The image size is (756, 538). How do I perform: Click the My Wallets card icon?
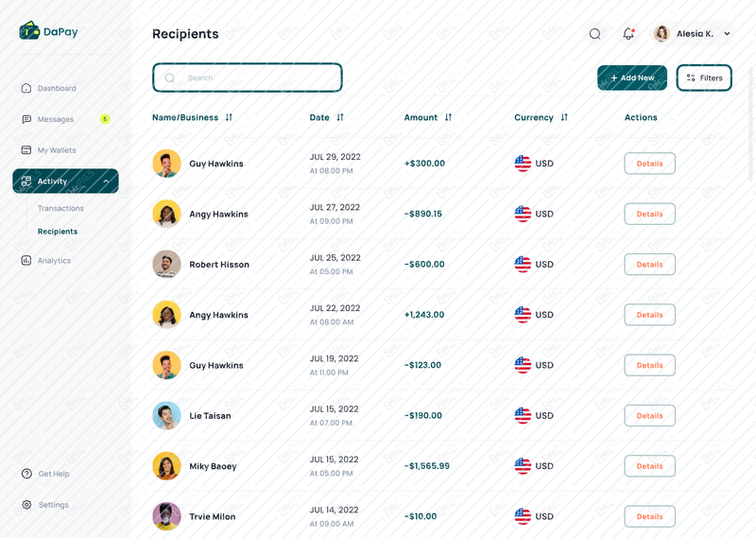coord(26,150)
